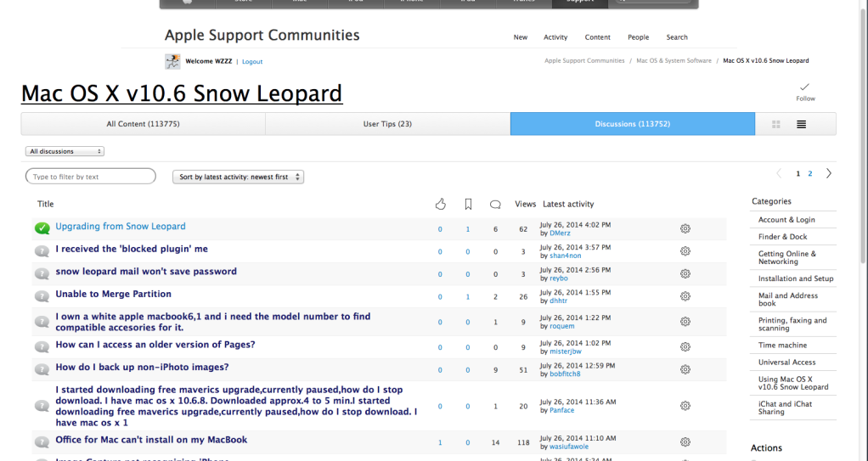Open gear menu for older version of Pages row
The image size is (868, 461).
coord(685,347)
